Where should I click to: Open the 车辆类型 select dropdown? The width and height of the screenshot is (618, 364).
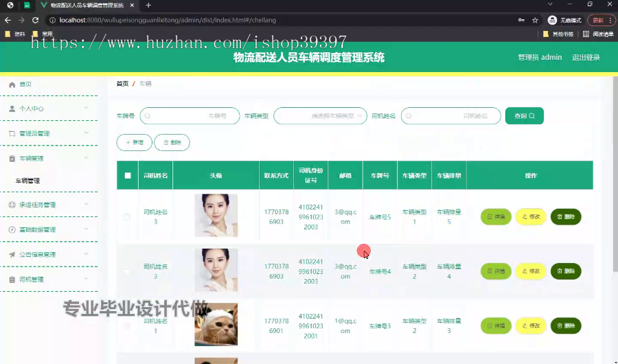coord(320,116)
